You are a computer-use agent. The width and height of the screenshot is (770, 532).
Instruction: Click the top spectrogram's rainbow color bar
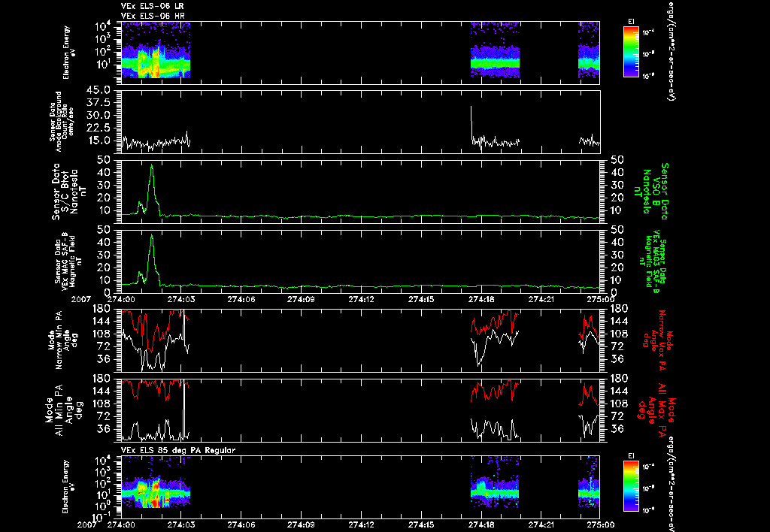(631, 52)
